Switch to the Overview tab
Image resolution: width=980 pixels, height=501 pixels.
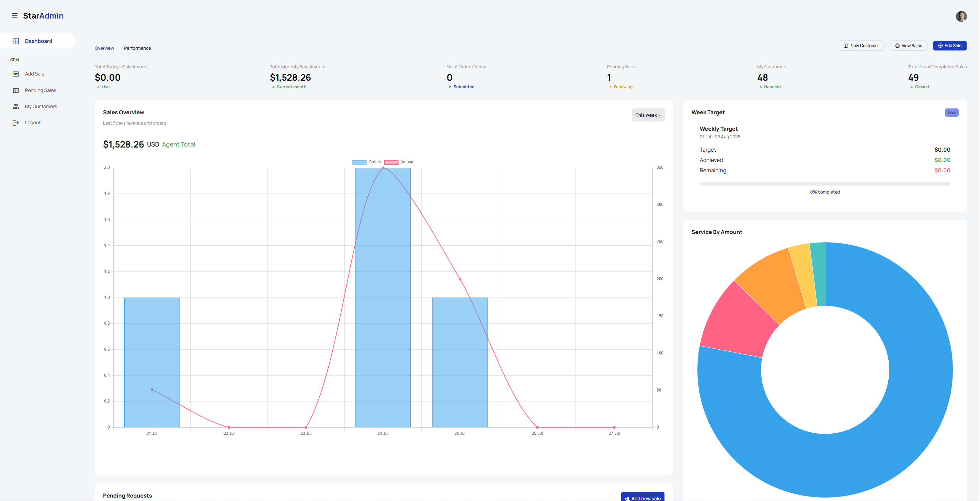pos(104,48)
